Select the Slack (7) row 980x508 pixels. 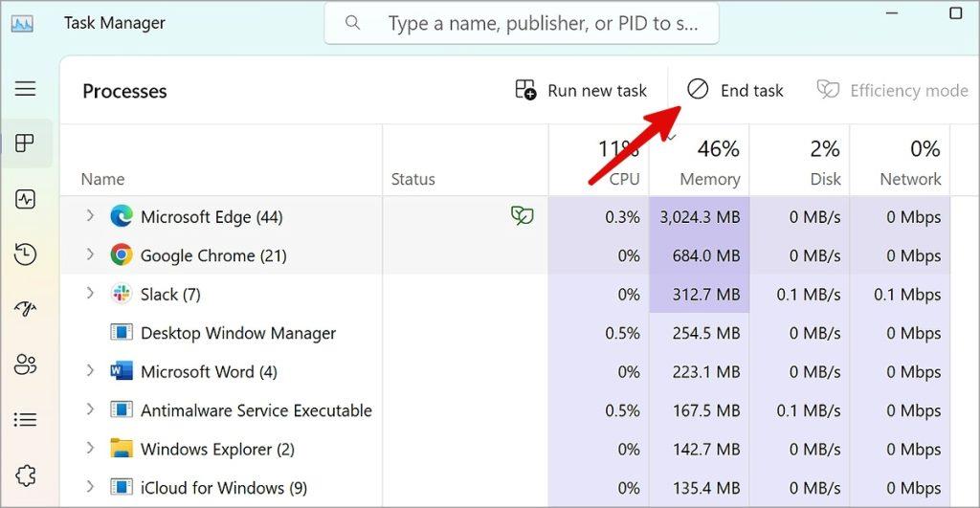coord(505,294)
